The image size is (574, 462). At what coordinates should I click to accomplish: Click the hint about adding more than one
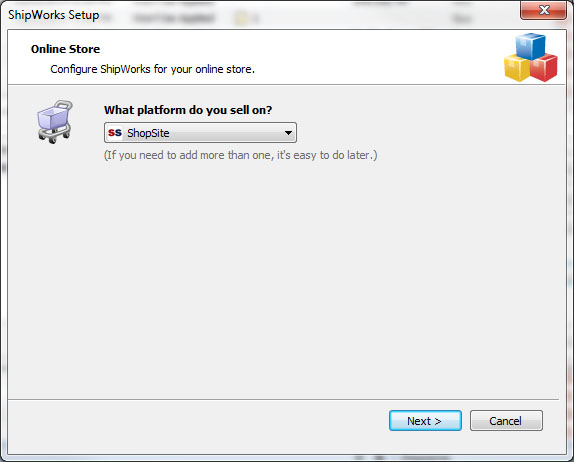pos(241,155)
